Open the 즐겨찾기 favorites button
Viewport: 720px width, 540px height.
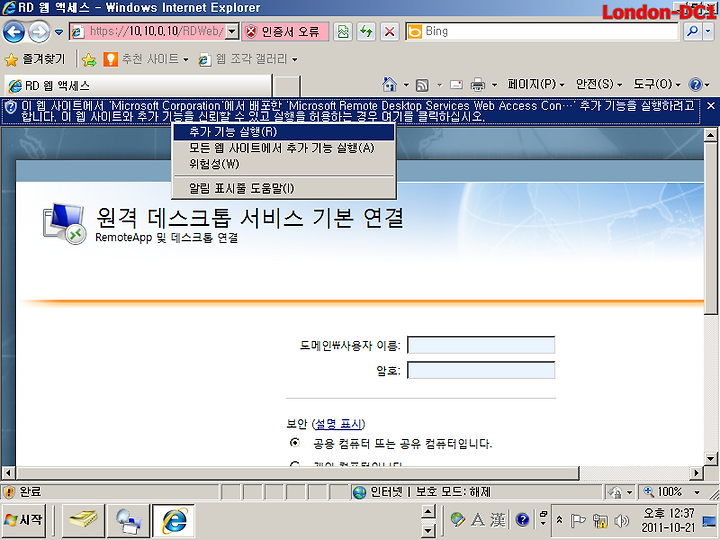coord(36,59)
